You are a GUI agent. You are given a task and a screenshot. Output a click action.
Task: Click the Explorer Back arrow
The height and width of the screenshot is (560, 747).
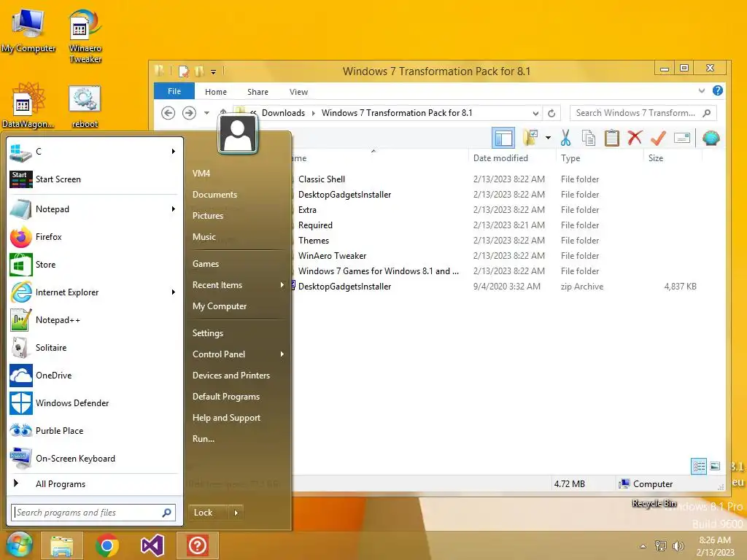pos(169,113)
